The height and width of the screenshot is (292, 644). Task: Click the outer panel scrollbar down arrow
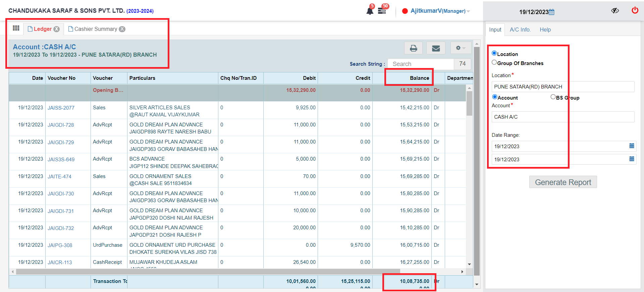[477, 285]
